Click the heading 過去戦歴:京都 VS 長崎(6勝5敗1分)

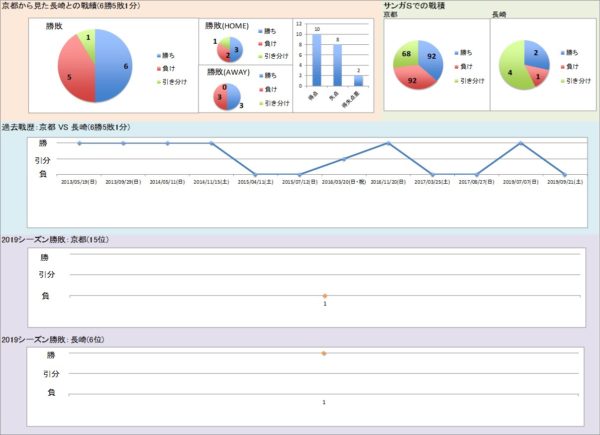tap(66, 127)
